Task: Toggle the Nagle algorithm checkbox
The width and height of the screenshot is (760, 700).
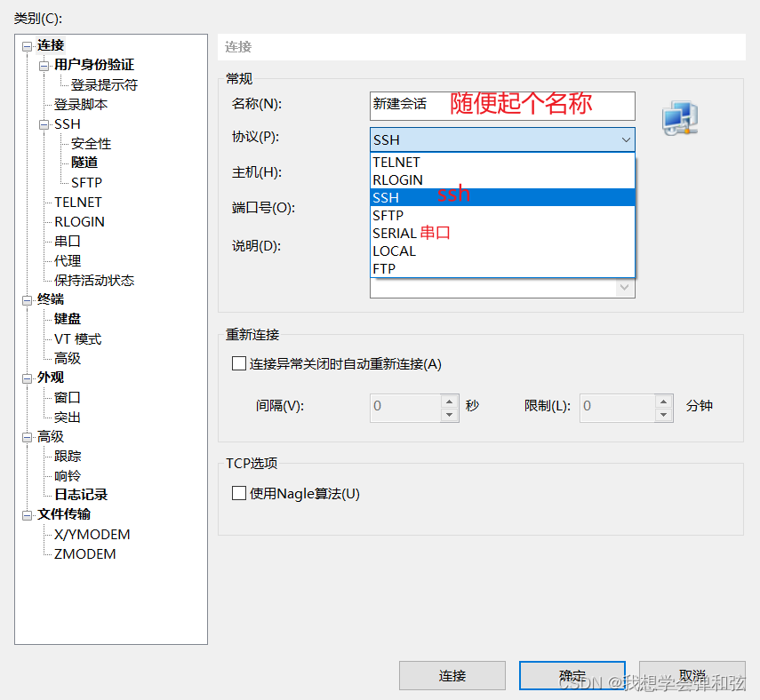Action: point(239,493)
